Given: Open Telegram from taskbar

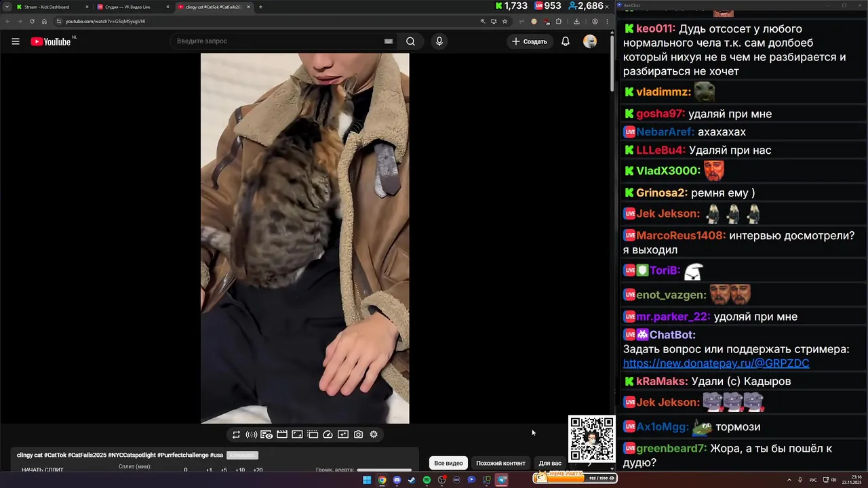Looking at the screenshot, I should 502,480.
